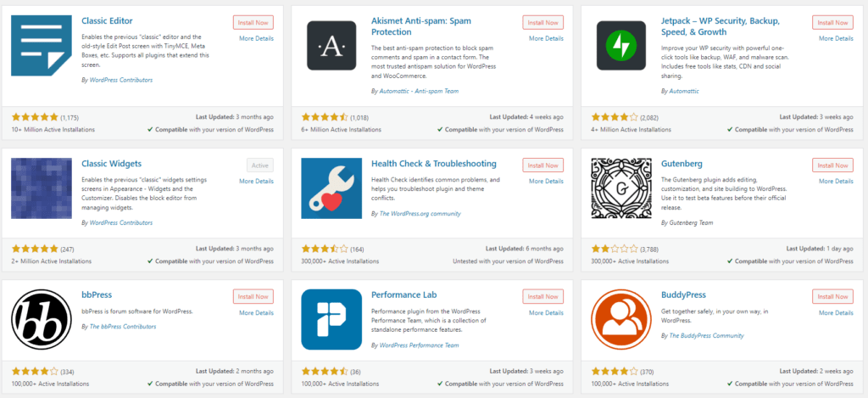Click the Akismet Anti-spam 'A' icon
This screenshot has width=868, height=398.
coord(331,46)
